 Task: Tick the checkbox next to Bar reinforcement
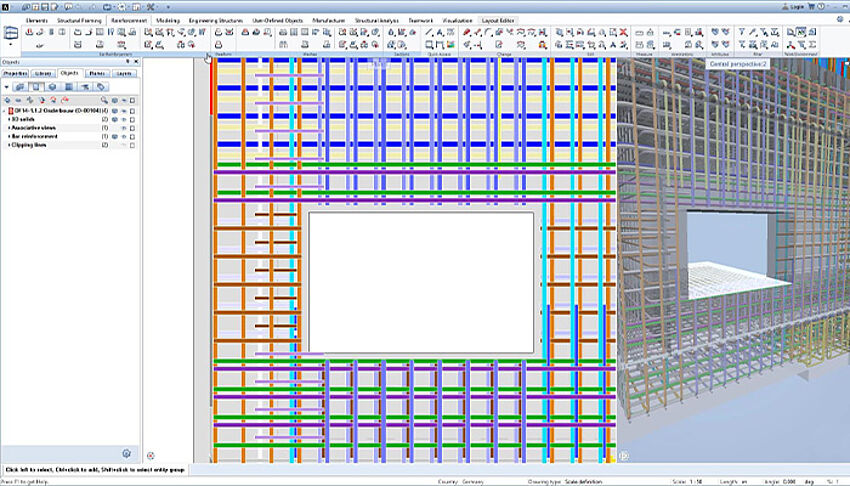(x=133, y=137)
